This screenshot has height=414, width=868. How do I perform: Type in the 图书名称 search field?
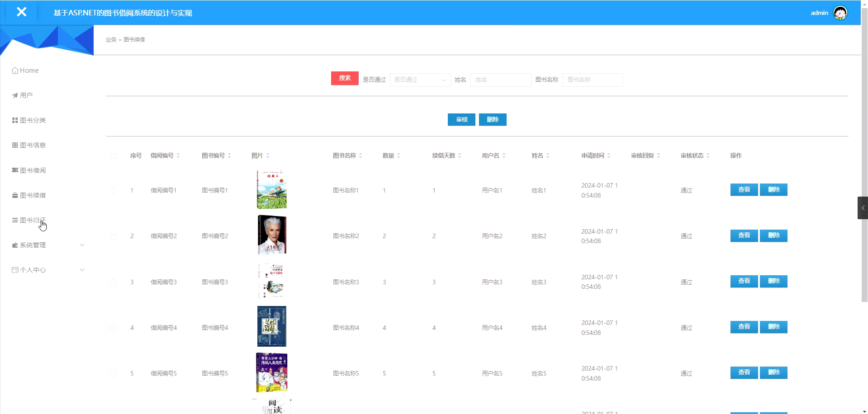(593, 80)
